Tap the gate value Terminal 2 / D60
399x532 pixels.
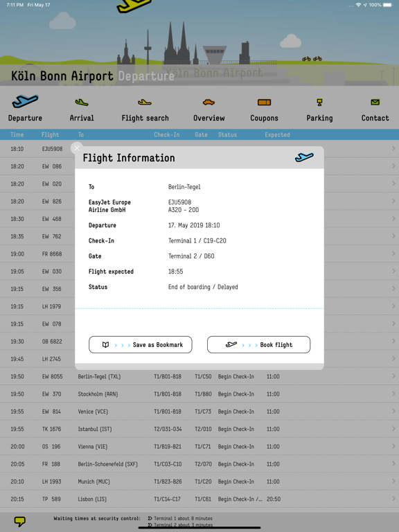tap(191, 256)
